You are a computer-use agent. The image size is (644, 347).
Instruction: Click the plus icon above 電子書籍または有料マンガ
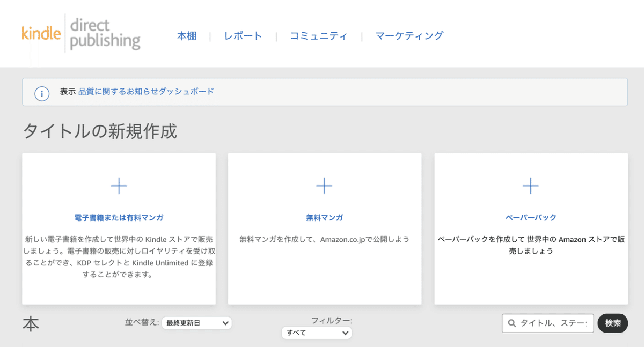[119, 186]
